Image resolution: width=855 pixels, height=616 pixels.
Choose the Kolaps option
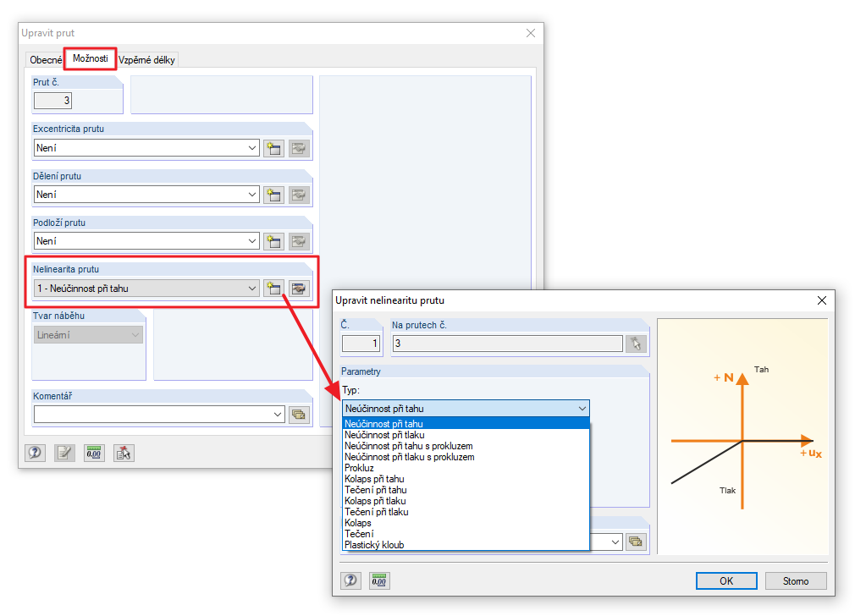click(466, 522)
